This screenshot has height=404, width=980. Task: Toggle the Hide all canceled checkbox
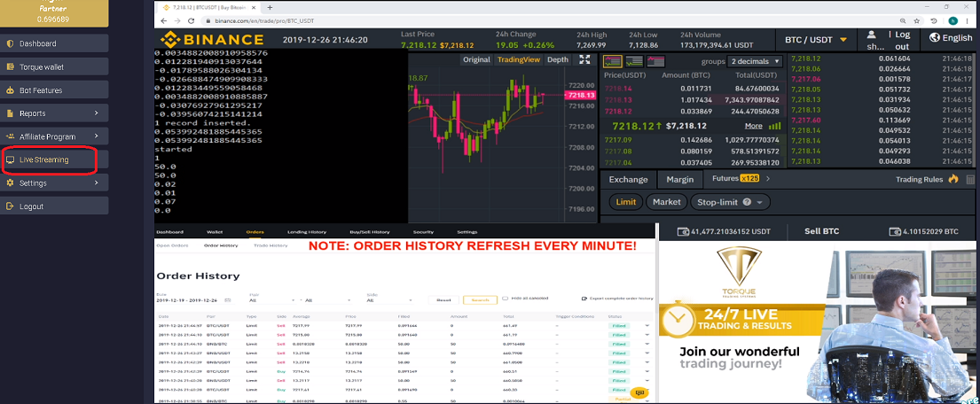point(506,299)
